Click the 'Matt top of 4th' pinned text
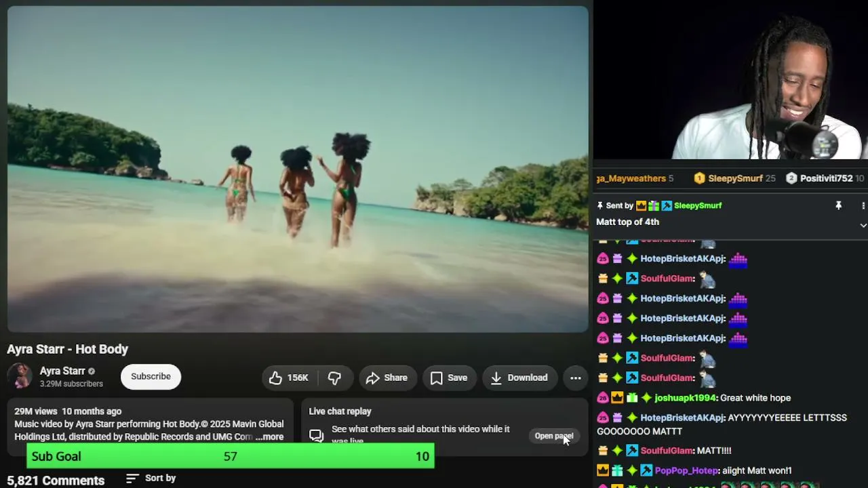 pyautogui.click(x=627, y=222)
